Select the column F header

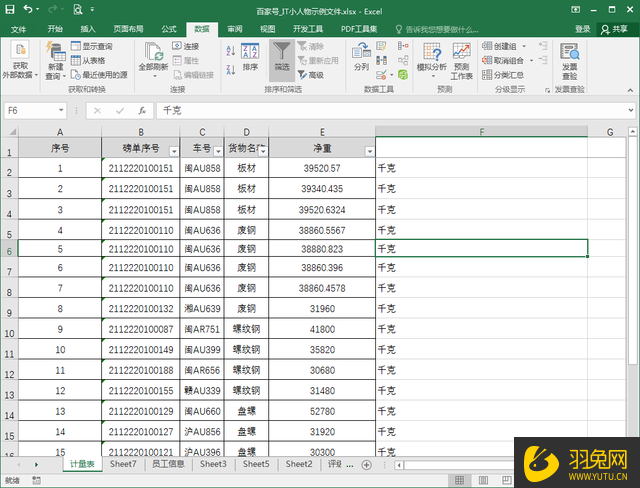click(x=482, y=132)
